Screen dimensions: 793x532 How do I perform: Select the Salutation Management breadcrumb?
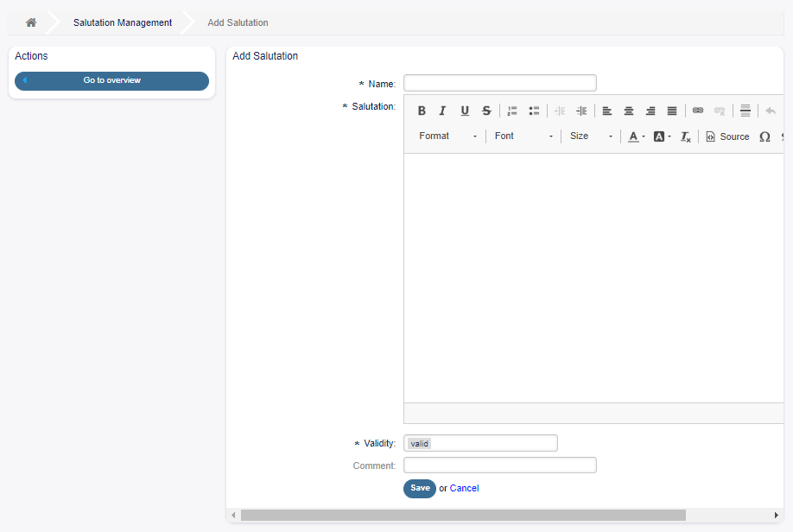(122, 22)
